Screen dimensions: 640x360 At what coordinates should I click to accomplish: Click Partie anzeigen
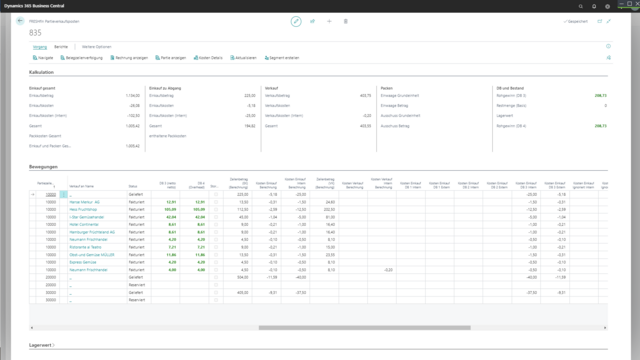(x=171, y=58)
